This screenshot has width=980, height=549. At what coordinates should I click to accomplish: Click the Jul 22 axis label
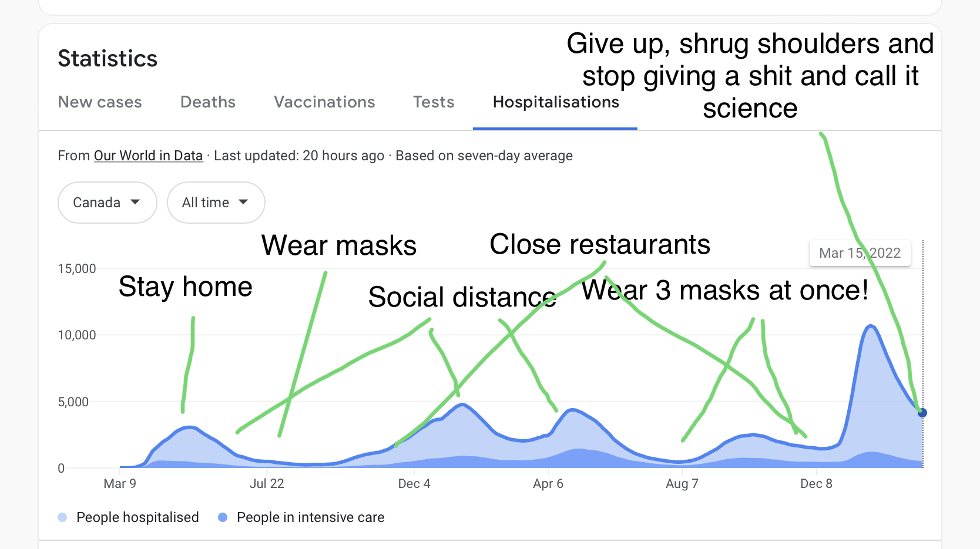(267, 484)
